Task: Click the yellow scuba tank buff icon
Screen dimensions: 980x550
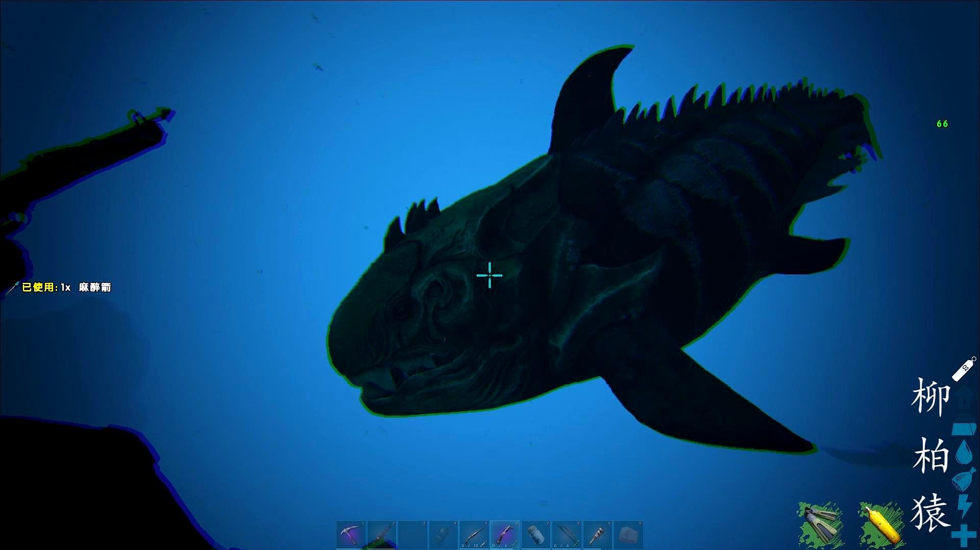Action: click(x=881, y=524)
